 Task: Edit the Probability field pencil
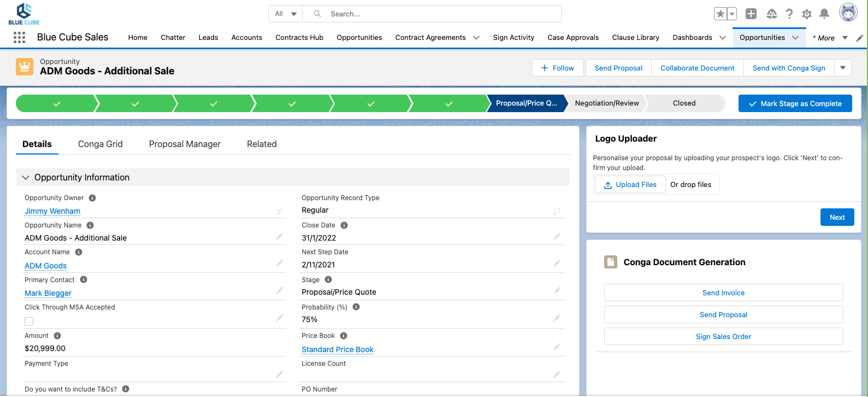click(x=557, y=318)
